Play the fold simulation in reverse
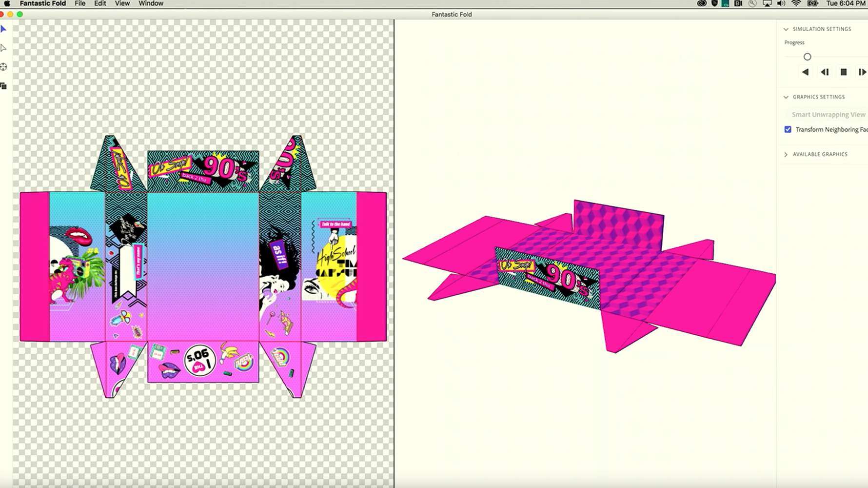Viewport: 868px width, 488px height. tap(805, 72)
